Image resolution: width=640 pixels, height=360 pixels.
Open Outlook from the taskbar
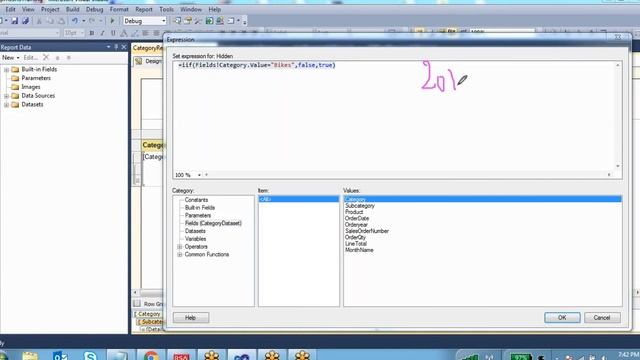tap(60, 356)
